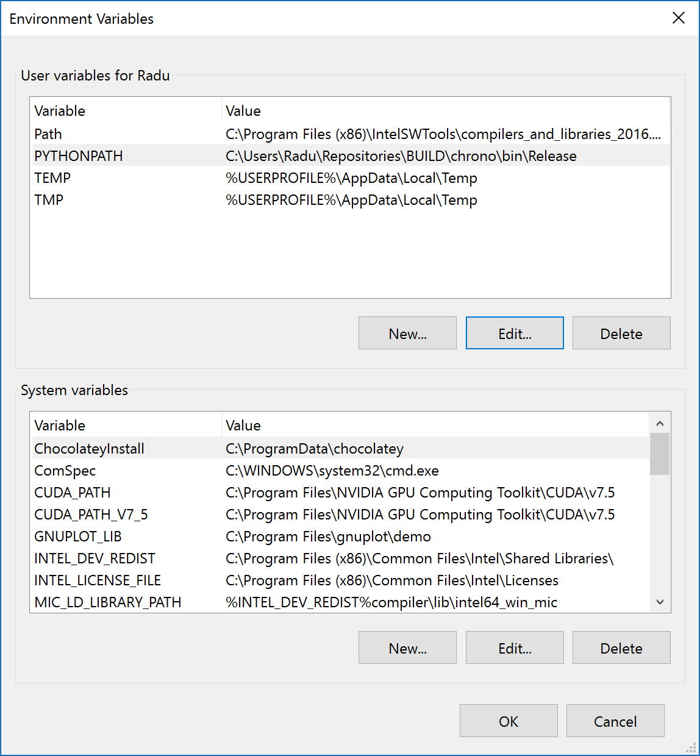Click Edit button under User variables

pyautogui.click(x=515, y=333)
